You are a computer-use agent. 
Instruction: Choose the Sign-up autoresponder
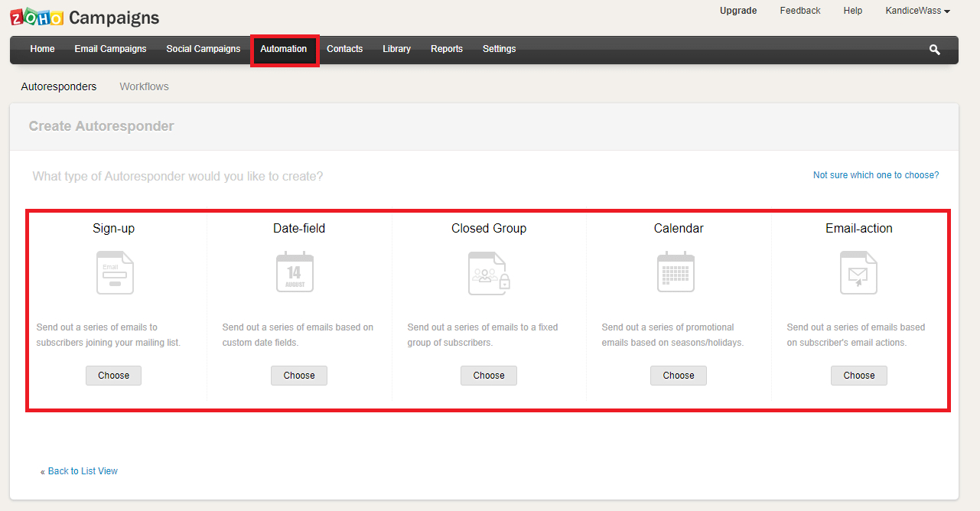(113, 376)
